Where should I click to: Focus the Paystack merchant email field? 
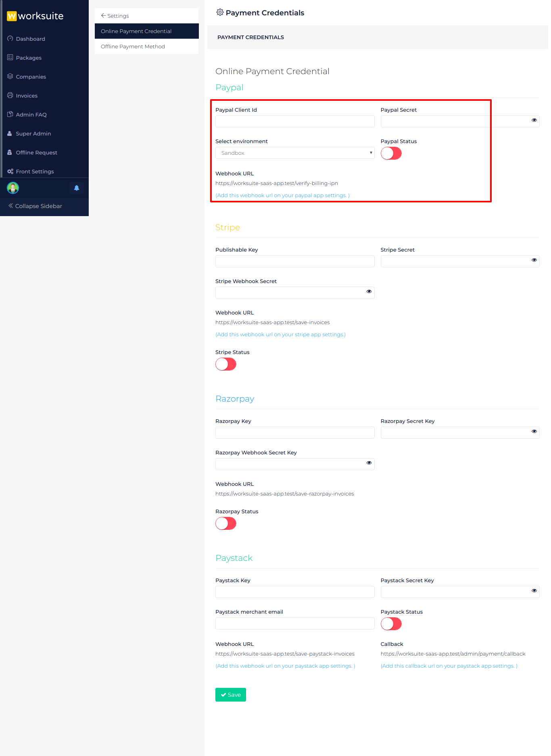pos(295,623)
